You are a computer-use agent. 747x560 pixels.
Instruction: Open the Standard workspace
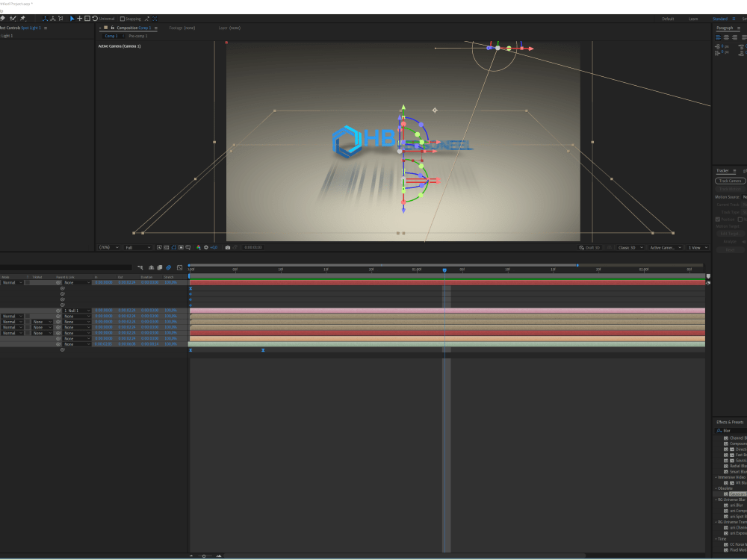(720, 19)
